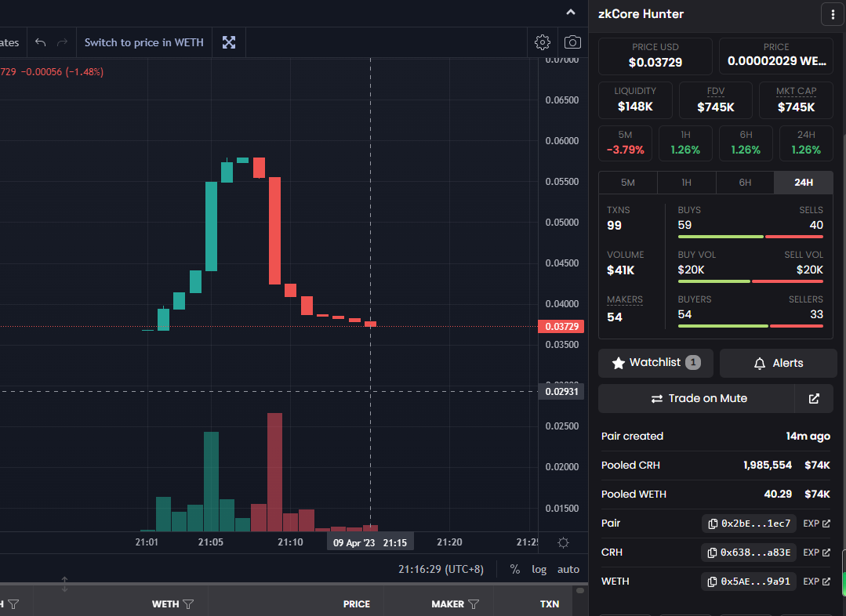Click current price label 0.03729 on axis
Viewport: 846px width, 616px height.
click(x=561, y=326)
